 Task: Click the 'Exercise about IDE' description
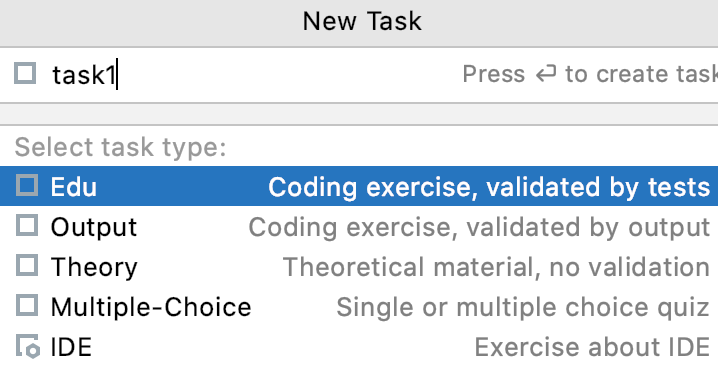click(592, 347)
